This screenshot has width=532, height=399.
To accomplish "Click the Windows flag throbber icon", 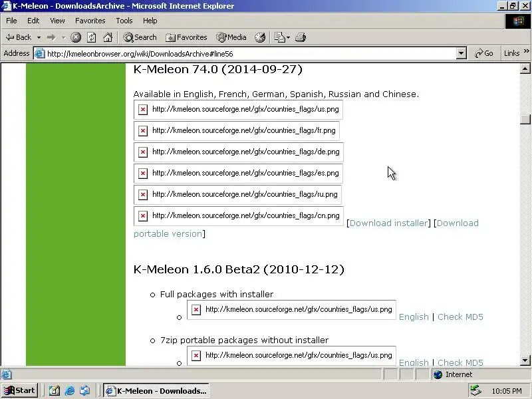I will (518, 21).
